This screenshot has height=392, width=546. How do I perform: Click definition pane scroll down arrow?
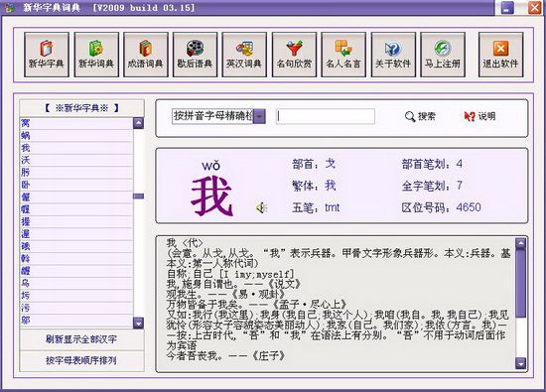coord(520,363)
